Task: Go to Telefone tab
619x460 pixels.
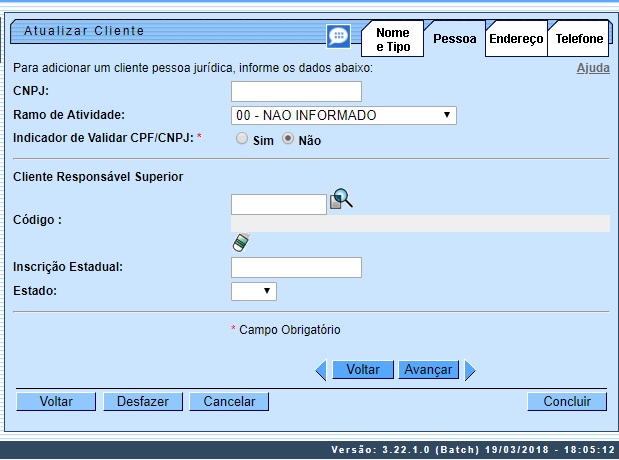Action: pyautogui.click(x=580, y=39)
